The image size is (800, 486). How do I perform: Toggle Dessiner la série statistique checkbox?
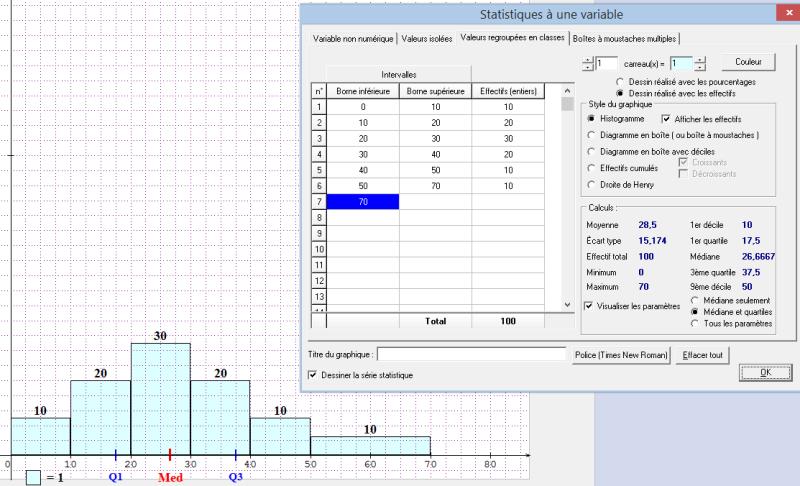tap(313, 375)
